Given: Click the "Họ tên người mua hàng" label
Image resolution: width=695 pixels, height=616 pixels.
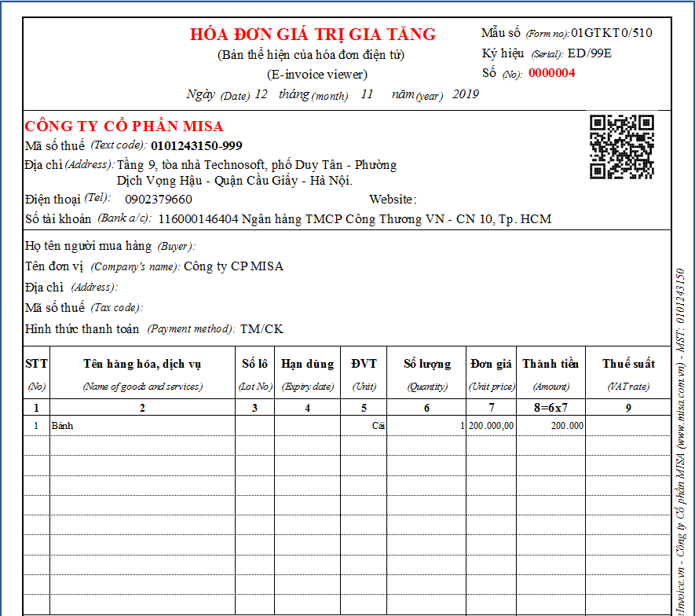Looking at the screenshot, I should click(88, 246).
